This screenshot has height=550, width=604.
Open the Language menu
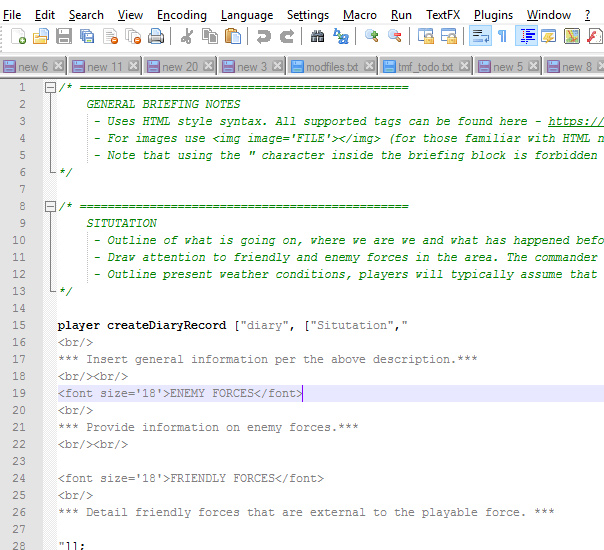(247, 15)
